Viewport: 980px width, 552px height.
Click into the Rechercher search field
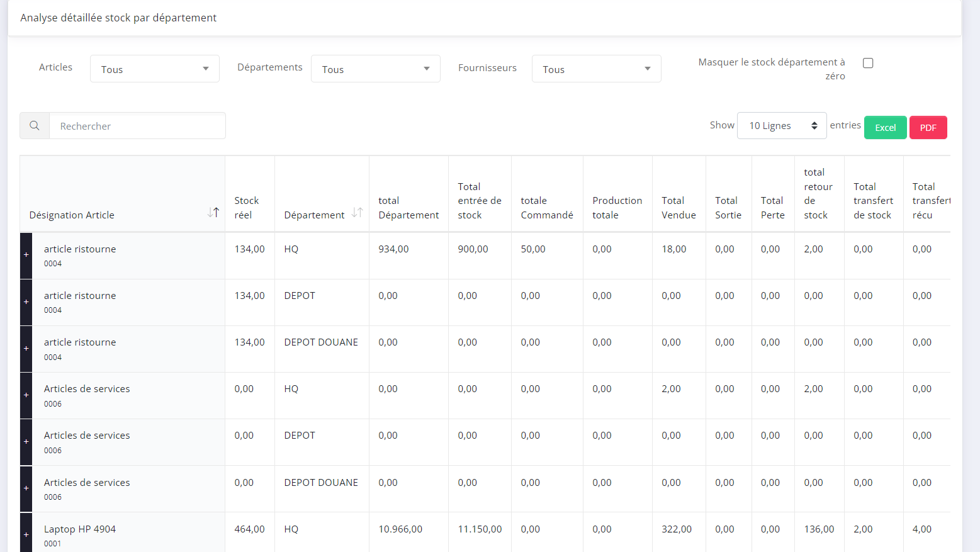tap(137, 126)
